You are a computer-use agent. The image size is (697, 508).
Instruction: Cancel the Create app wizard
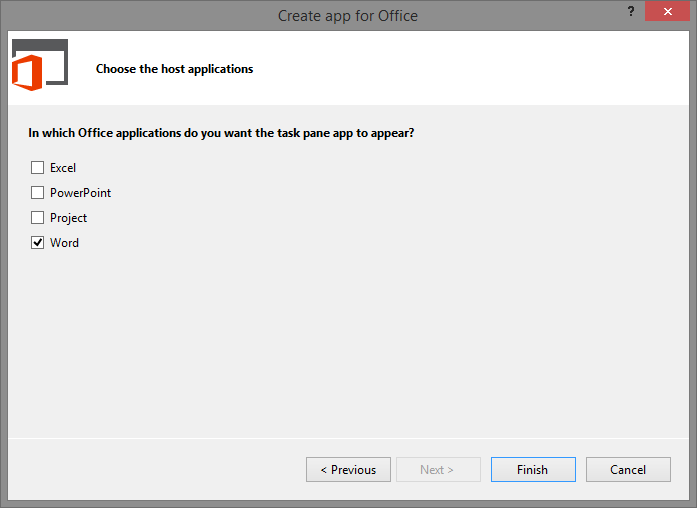[628, 469]
